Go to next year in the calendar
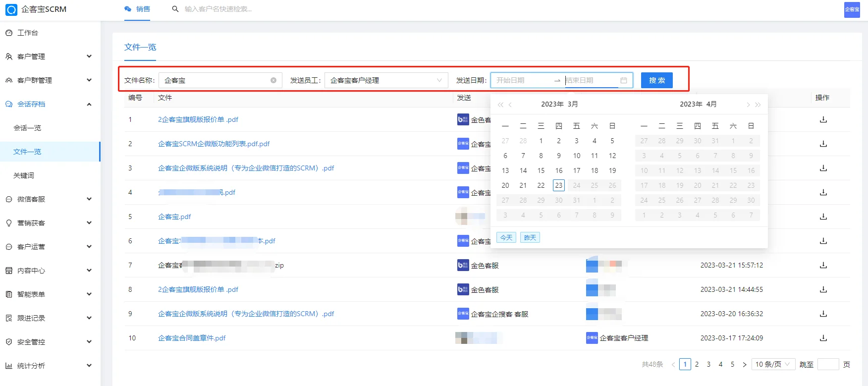Image resolution: width=868 pixels, height=386 pixels. click(758, 105)
